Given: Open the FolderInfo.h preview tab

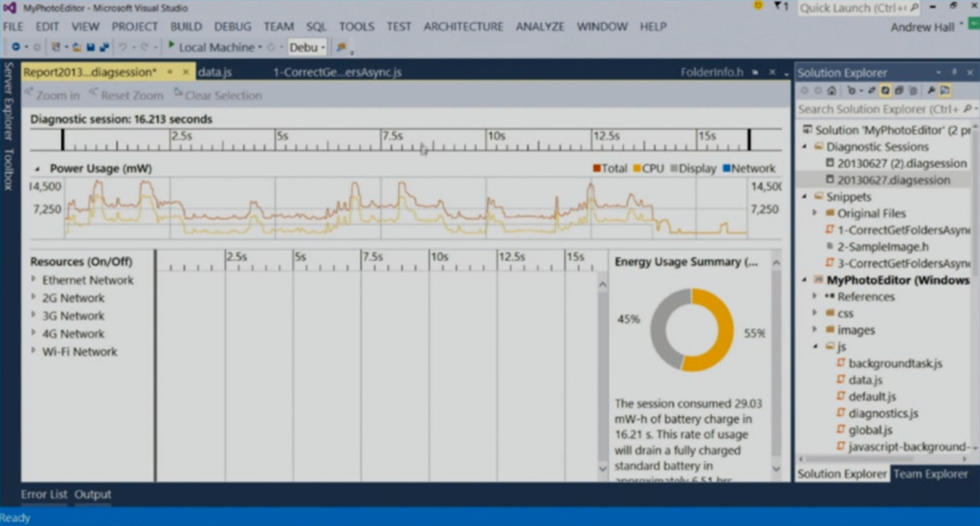Looking at the screenshot, I should coord(711,72).
